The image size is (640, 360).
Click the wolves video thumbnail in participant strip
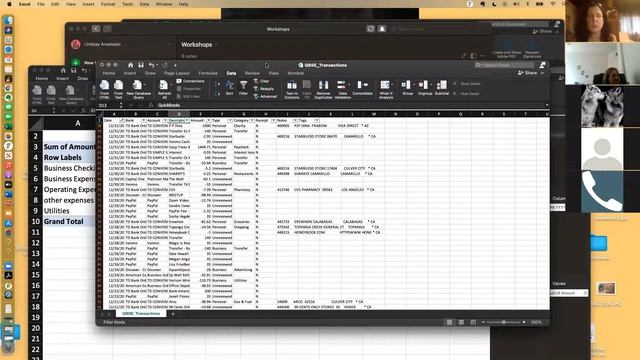pos(602,106)
